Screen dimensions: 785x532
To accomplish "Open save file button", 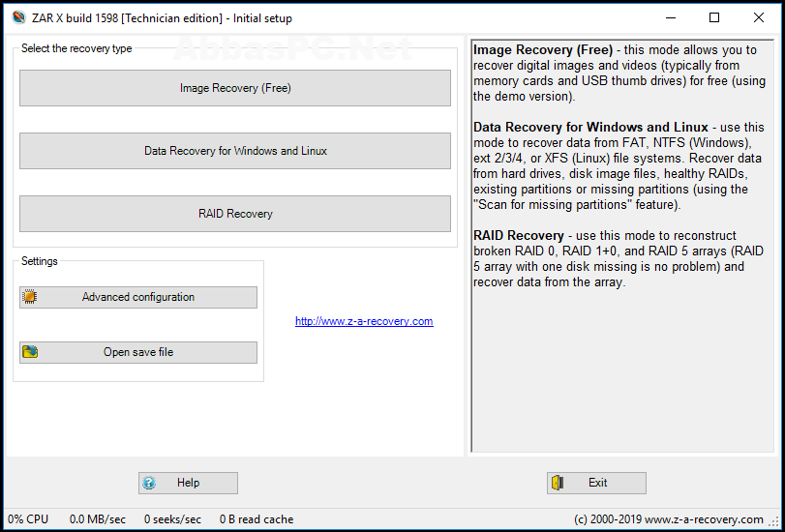I will tap(138, 352).
